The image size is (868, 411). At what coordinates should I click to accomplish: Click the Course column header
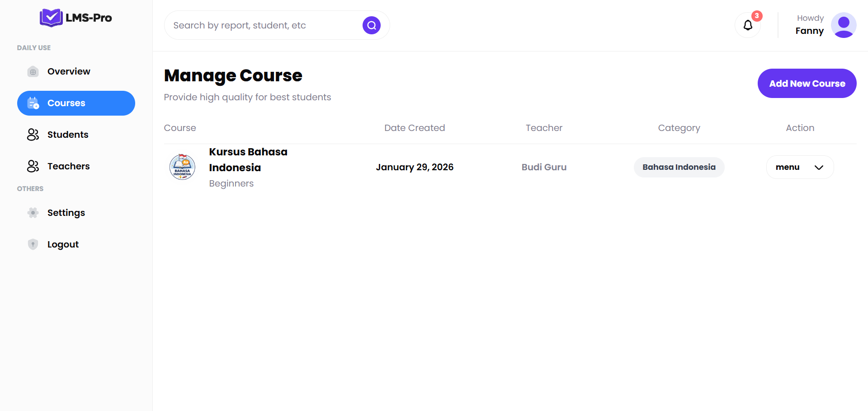(180, 128)
